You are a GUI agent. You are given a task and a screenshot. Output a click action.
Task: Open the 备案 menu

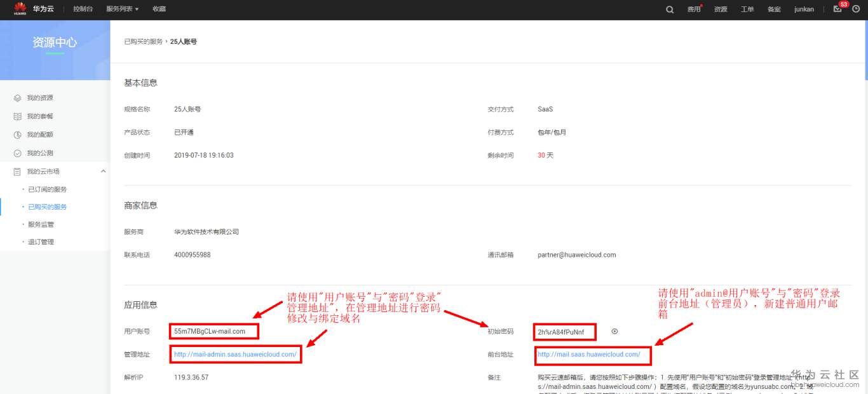[x=774, y=10]
